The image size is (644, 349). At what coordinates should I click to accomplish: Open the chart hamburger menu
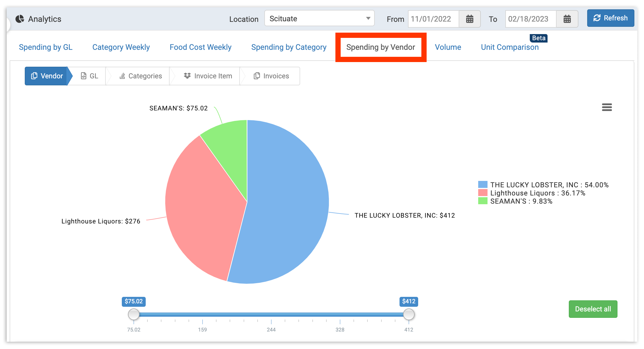[x=607, y=107]
